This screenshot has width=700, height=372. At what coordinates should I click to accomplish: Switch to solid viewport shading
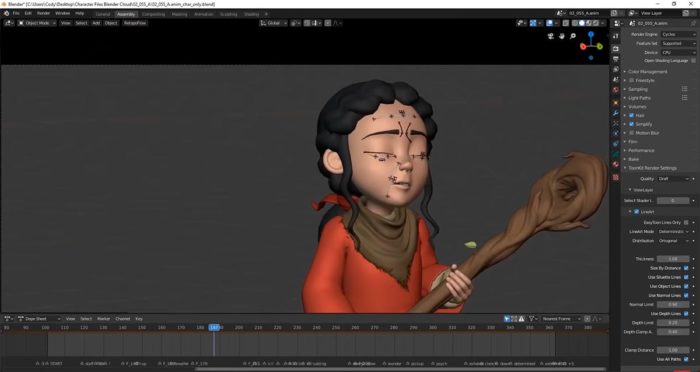[x=582, y=23]
